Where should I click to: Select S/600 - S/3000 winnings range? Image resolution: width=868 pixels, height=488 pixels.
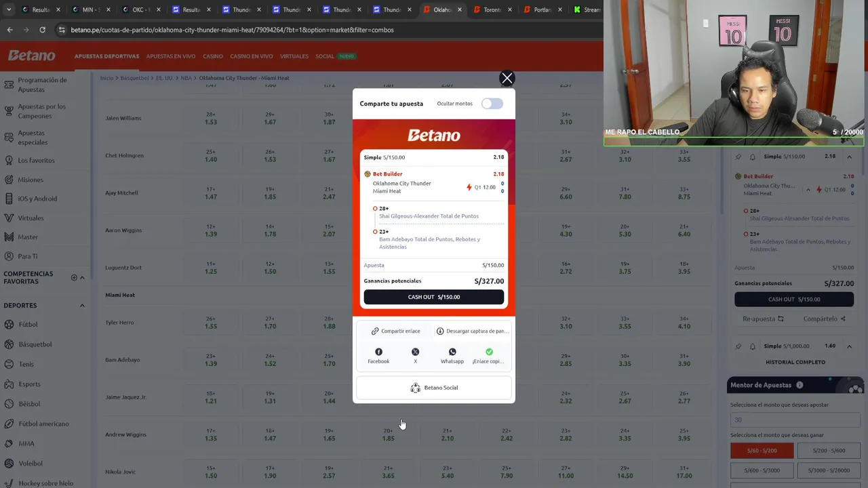pyautogui.click(x=762, y=470)
